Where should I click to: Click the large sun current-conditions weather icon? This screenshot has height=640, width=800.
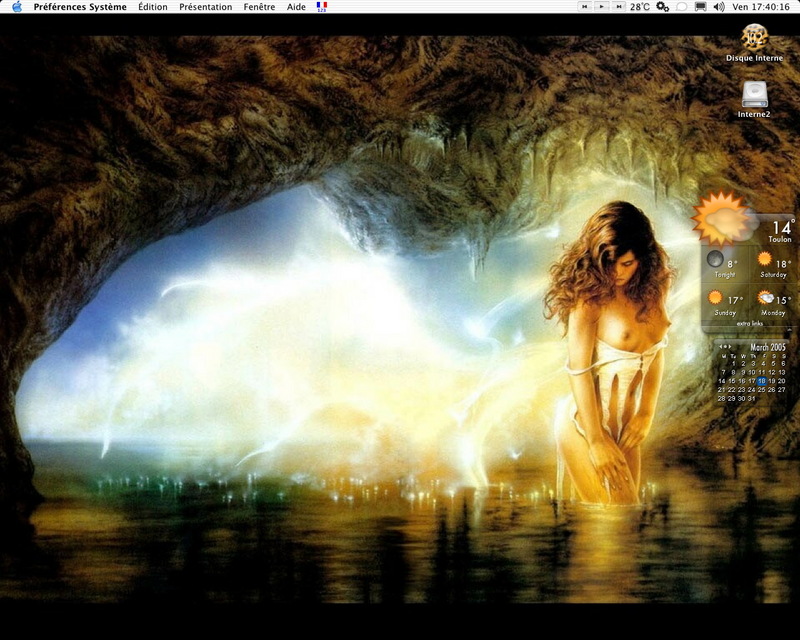(x=722, y=218)
